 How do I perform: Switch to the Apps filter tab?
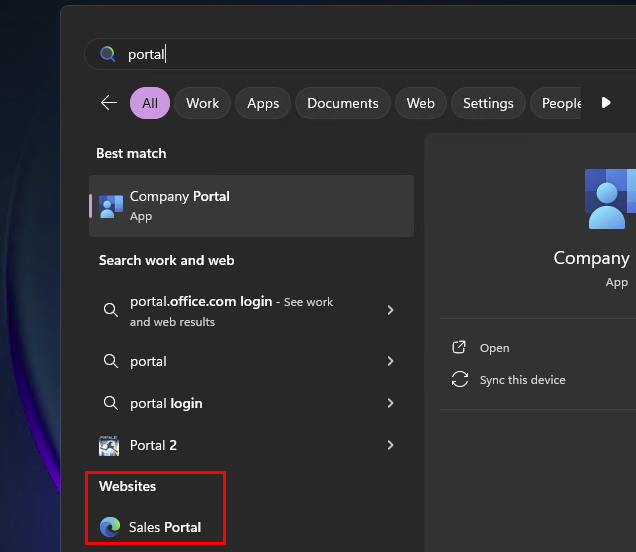click(263, 103)
